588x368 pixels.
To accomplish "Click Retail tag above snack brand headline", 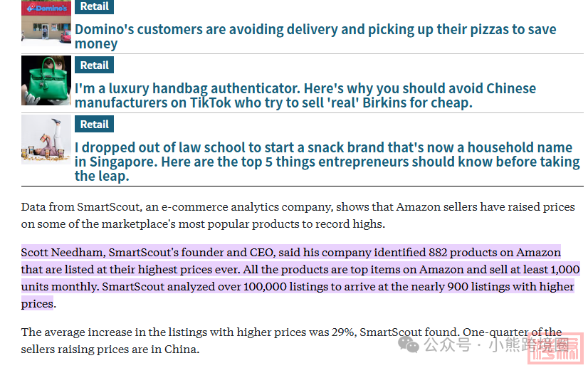I will click(94, 124).
